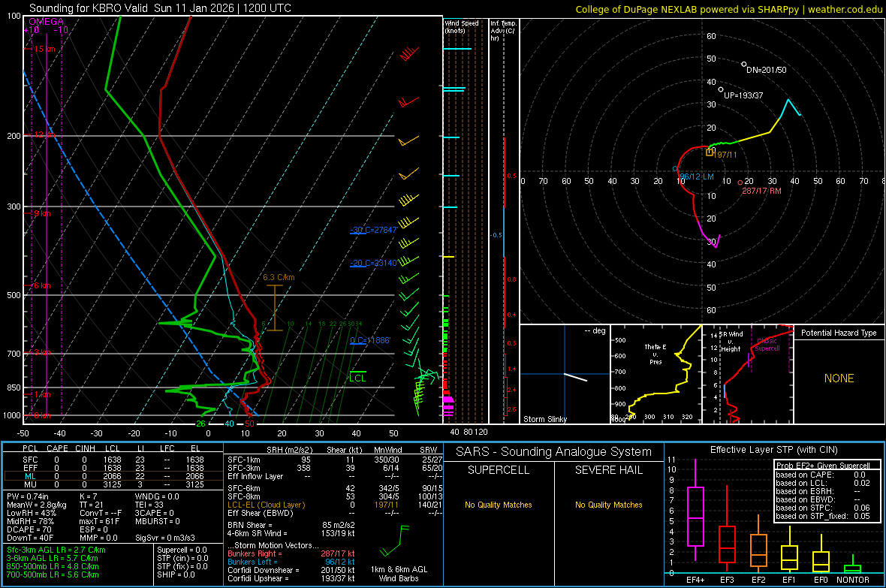This screenshot has height=588, width=886.
Task: Click the SFC-3km row in SRH table
Action: coord(335,468)
